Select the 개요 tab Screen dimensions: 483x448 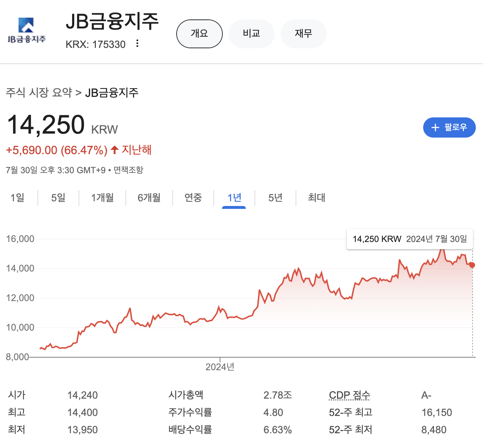pos(199,33)
